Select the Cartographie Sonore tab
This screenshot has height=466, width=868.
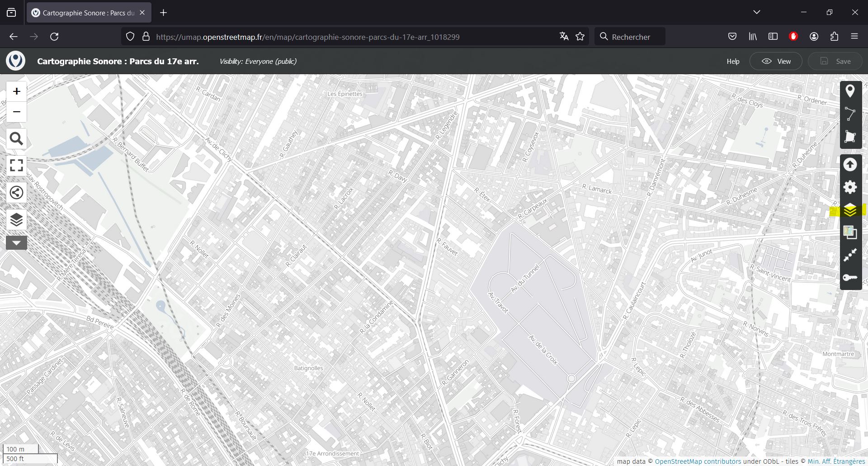coord(89,13)
